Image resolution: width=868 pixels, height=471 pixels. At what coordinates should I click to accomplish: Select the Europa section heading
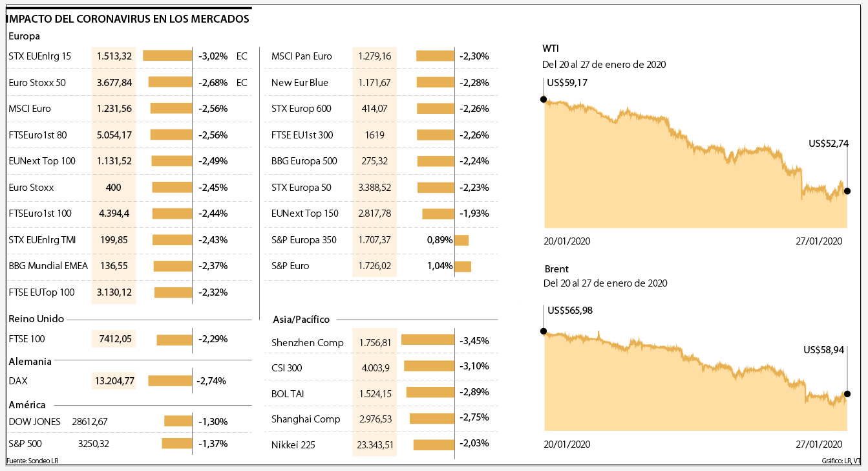25,36
